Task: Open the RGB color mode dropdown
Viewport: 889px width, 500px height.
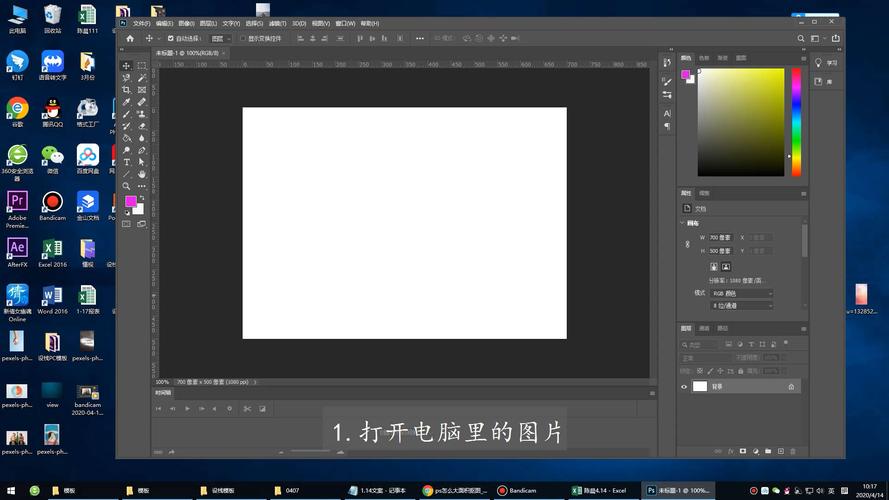Action: click(742, 293)
